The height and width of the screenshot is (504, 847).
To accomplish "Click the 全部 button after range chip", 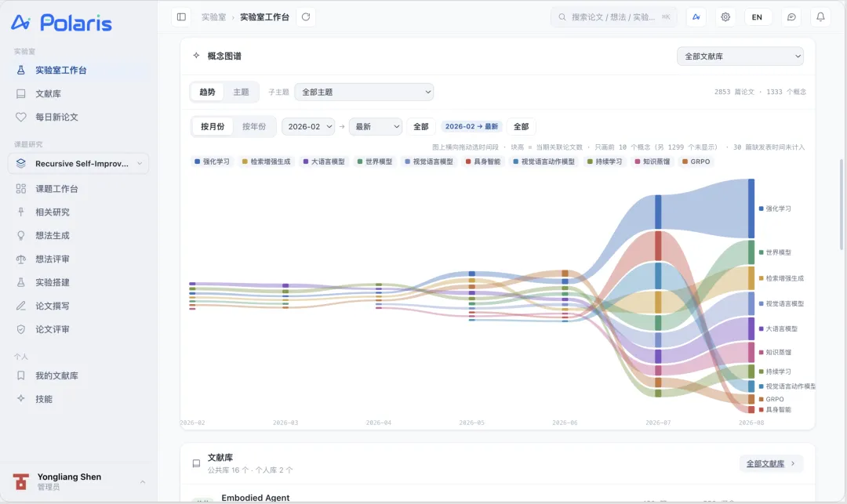I will tap(522, 127).
